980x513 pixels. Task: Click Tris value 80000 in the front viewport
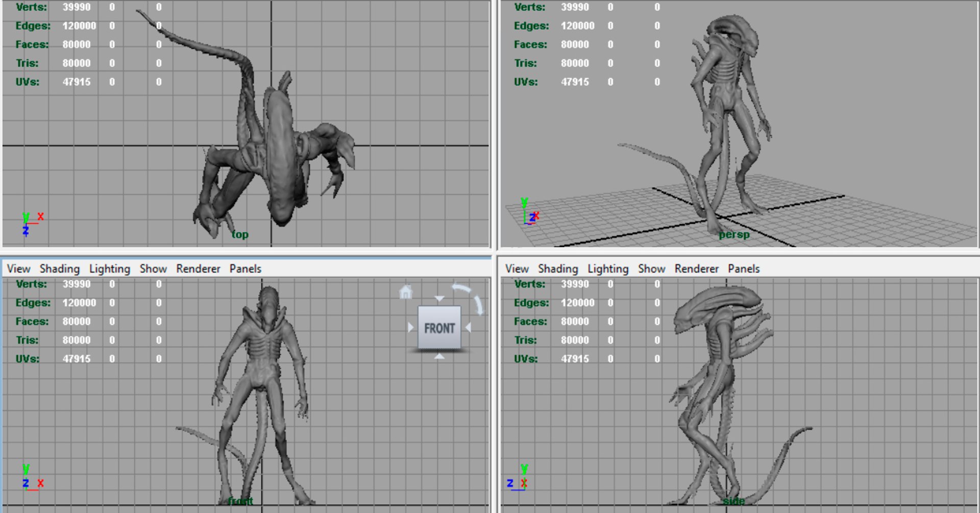[x=77, y=340]
